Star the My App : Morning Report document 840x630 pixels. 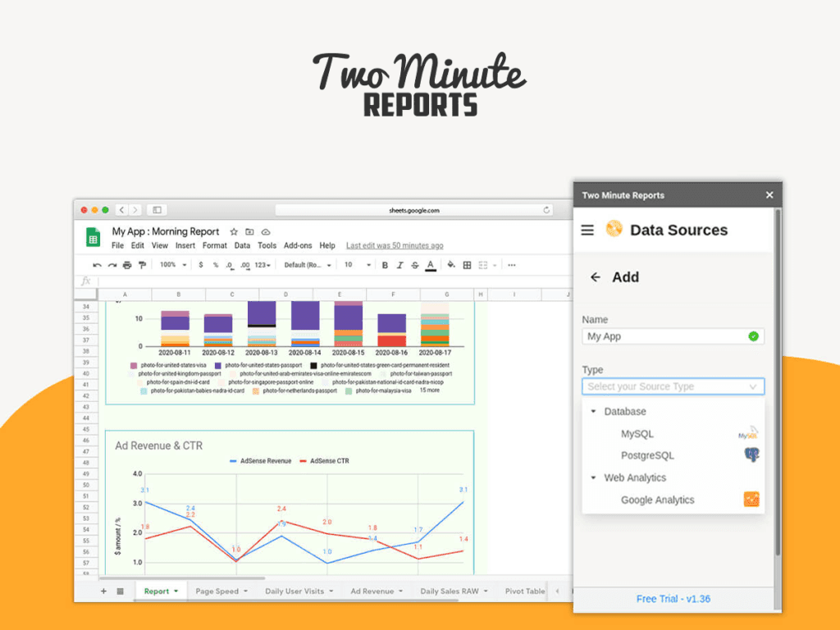coord(234,232)
